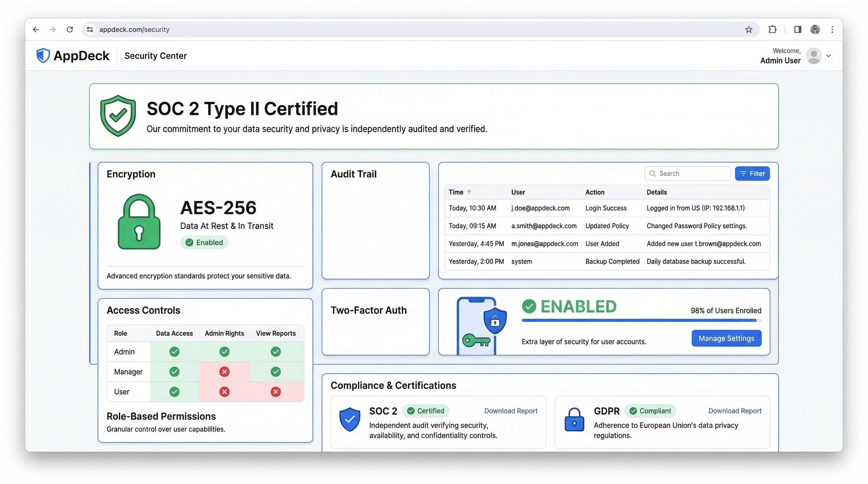Screen dimensions: 868x484
Task: Click the AppDeck shield logo
Action: pos(43,55)
